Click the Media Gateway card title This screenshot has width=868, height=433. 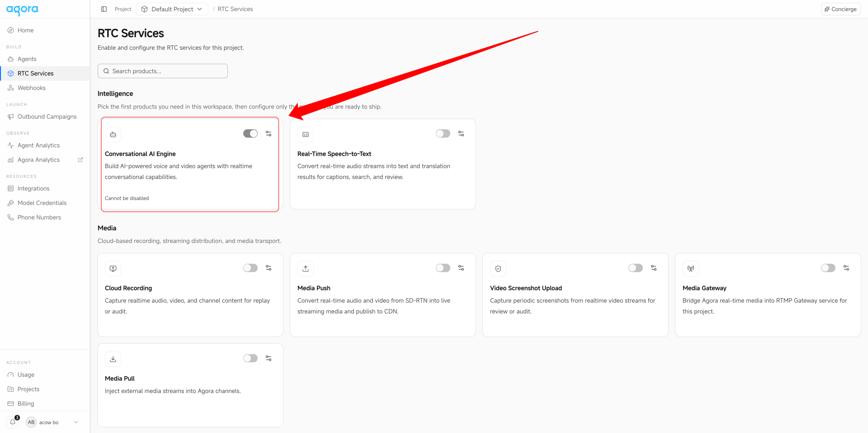tap(704, 288)
